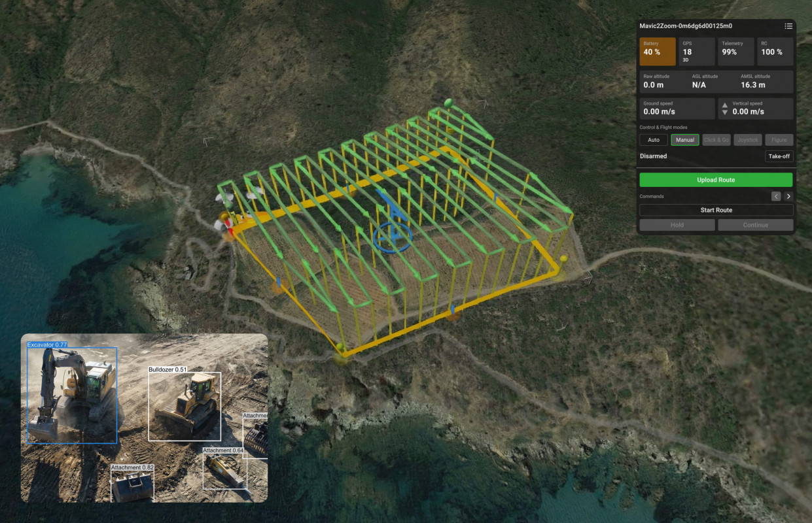Switch to Auto flight mode

point(654,140)
